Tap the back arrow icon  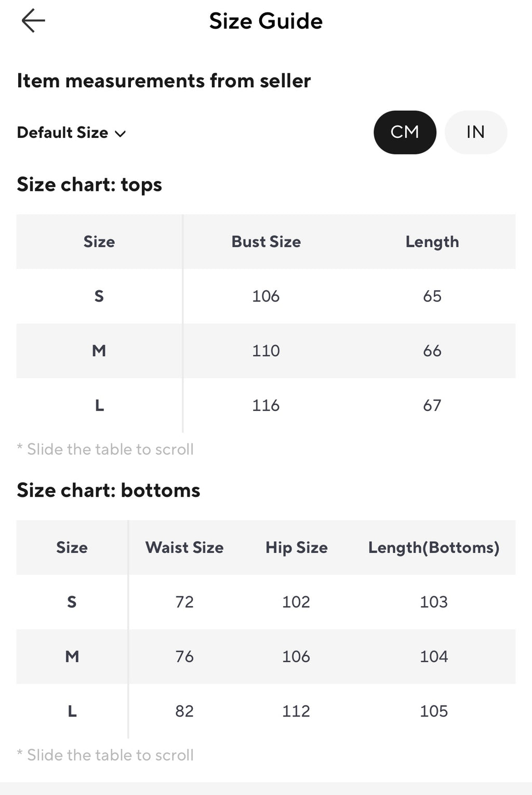tap(33, 21)
